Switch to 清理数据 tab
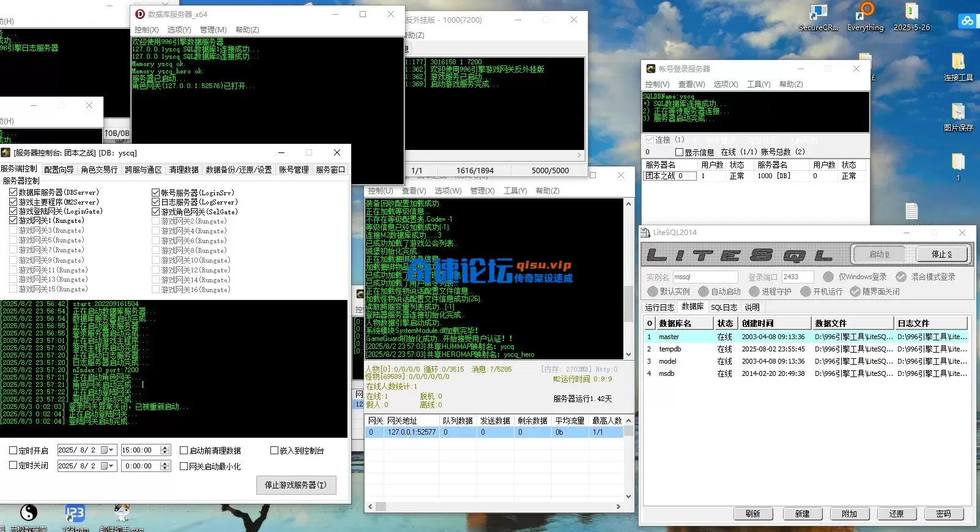 pyautogui.click(x=184, y=170)
